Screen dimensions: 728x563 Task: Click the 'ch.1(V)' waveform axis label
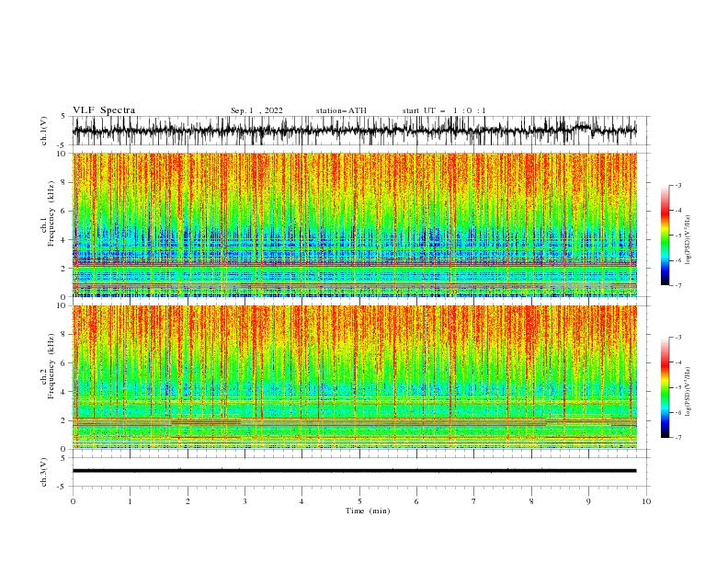[44, 131]
